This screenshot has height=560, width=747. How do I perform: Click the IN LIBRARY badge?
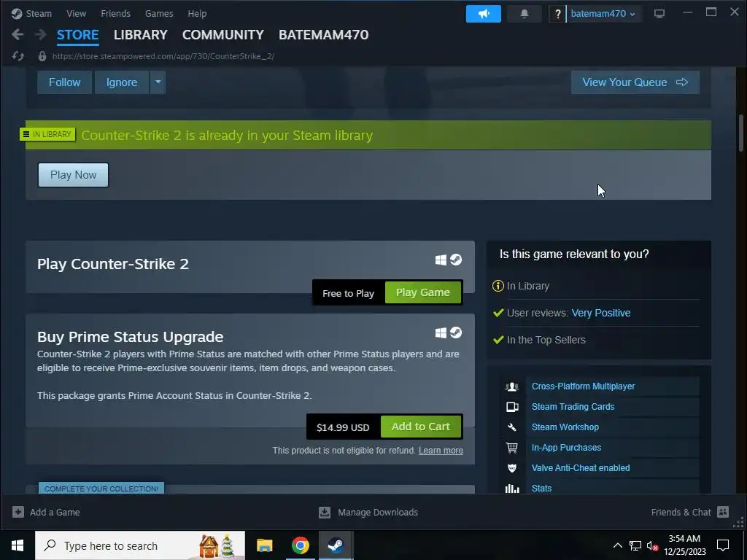tap(47, 134)
